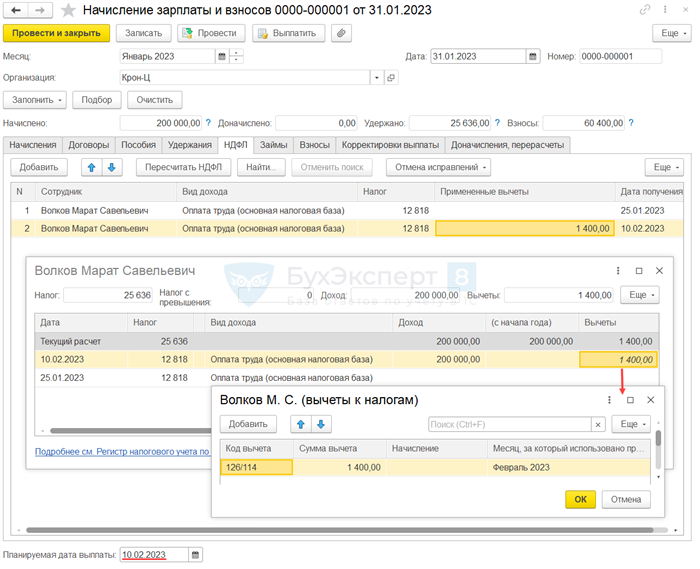
Task: Open Подробнее см. Регистр налогового учета link
Action: (122, 452)
